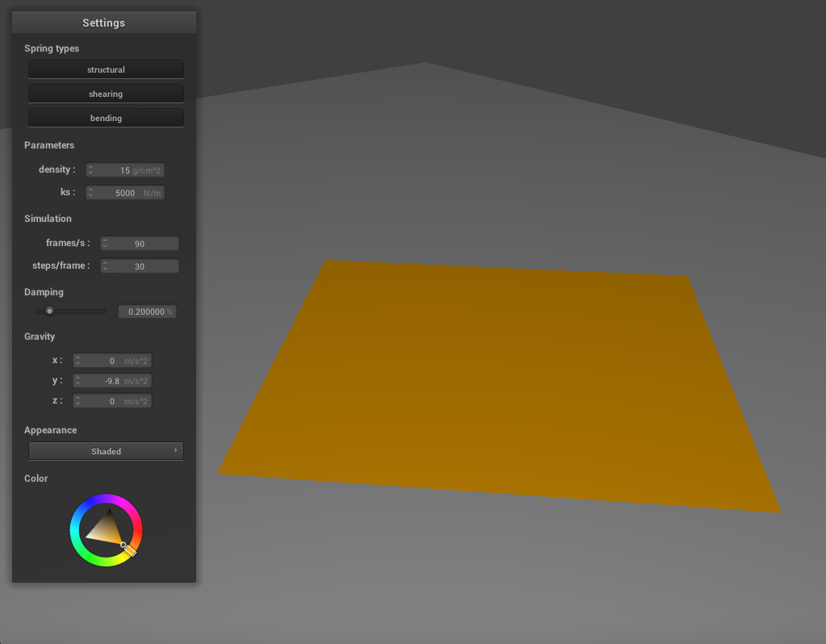The height and width of the screenshot is (644, 826).
Task: Click the gravity z spinner arrows
Action: 78,401
